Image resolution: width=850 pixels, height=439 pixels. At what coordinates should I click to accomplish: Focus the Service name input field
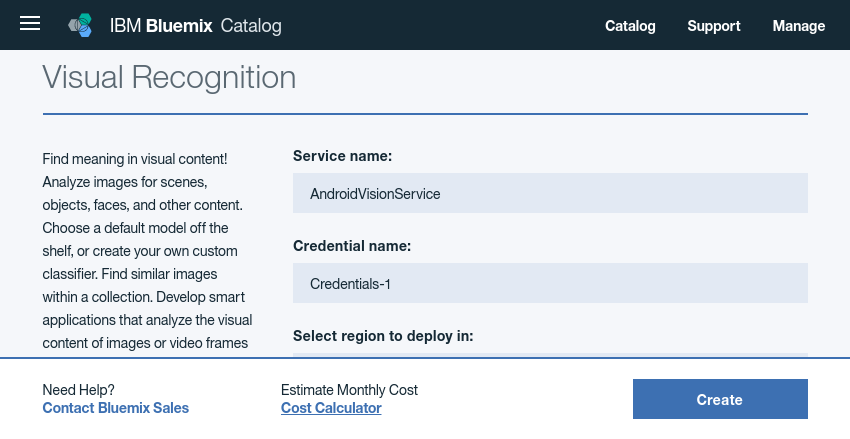pyautogui.click(x=550, y=193)
